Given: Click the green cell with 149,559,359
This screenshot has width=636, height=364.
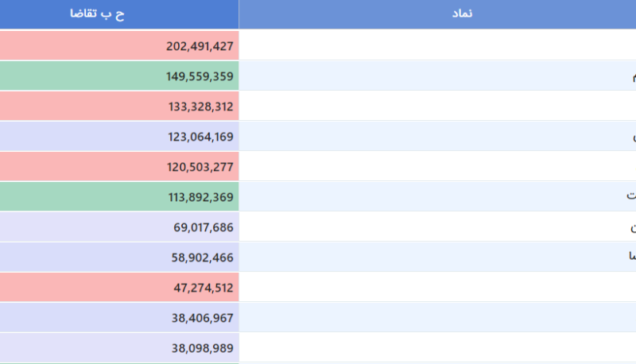Looking at the screenshot, I should pyautogui.click(x=119, y=76).
